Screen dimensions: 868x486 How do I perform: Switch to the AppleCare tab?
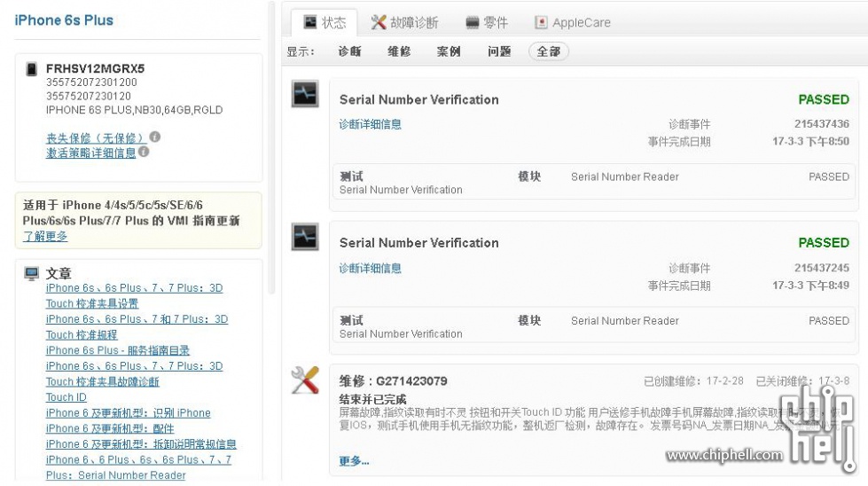573,23
